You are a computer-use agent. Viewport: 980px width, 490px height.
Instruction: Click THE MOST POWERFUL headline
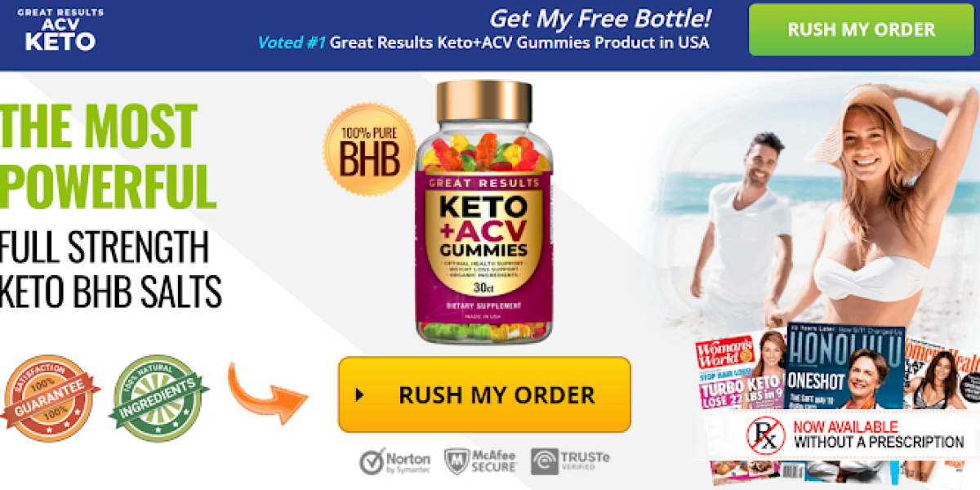tap(108, 156)
